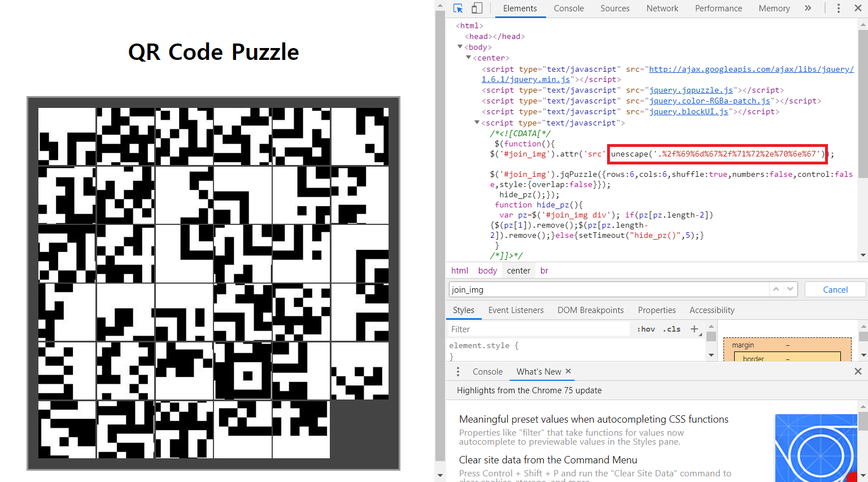Screen dimensions: 868x482
Task: Open the Event Listeners tab
Action: click(516, 310)
